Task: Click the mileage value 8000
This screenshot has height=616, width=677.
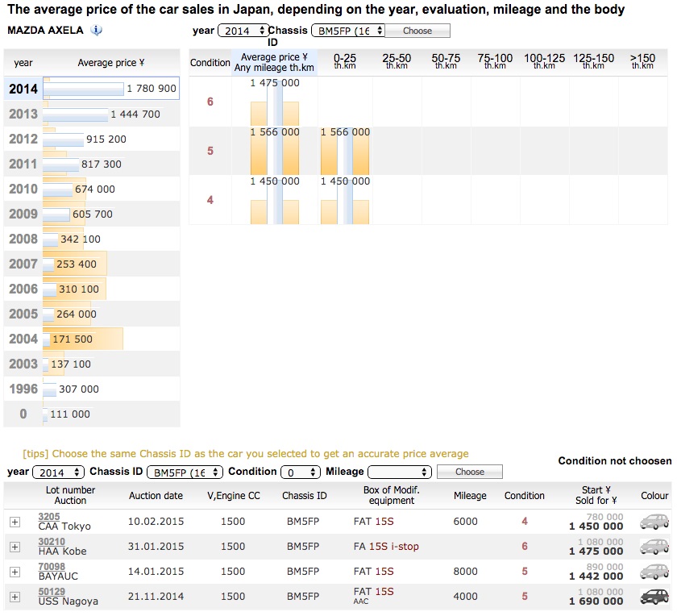Action: tap(466, 572)
